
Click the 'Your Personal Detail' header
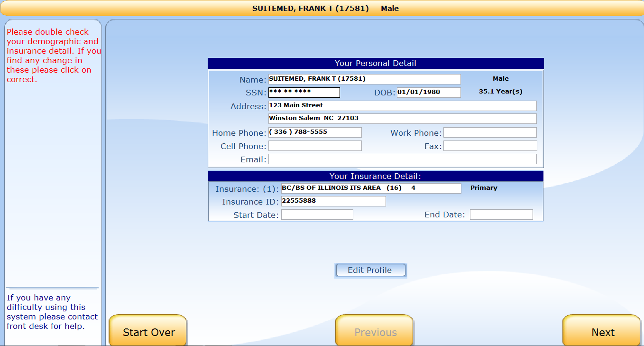376,63
